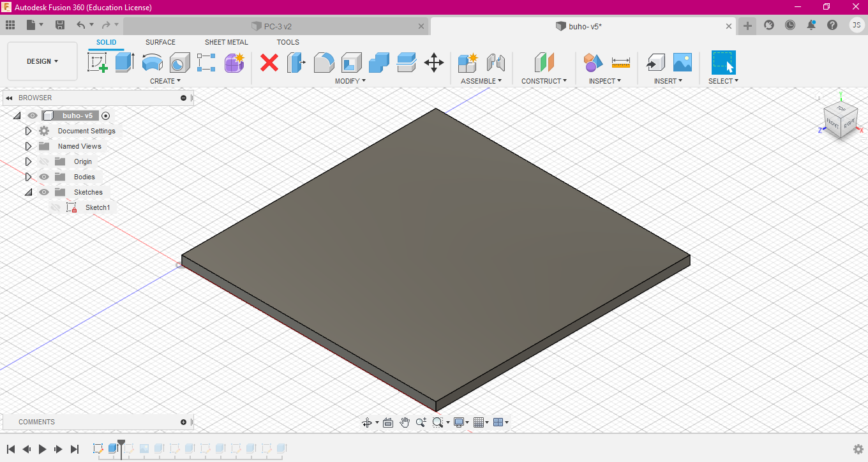Screen dimensions: 868x462
Task: Open the CONSTRUCT dropdown menu
Action: click(x=544, y=81)
